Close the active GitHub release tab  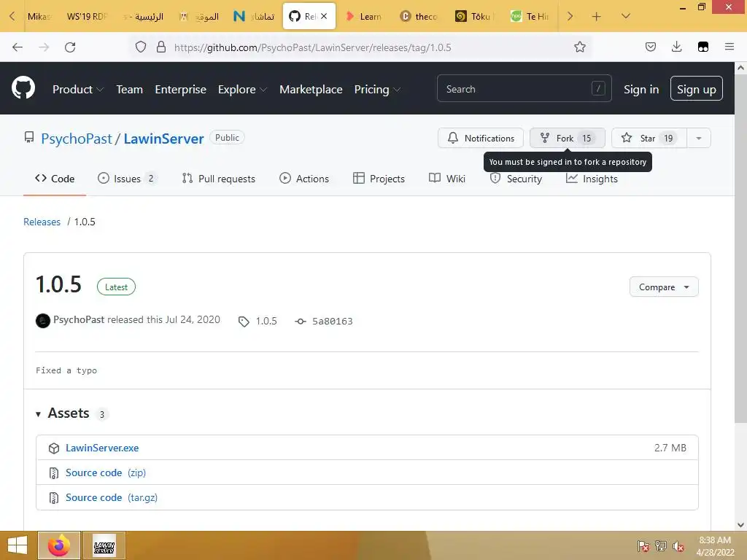pyautogui.click(x=324, y=16)
